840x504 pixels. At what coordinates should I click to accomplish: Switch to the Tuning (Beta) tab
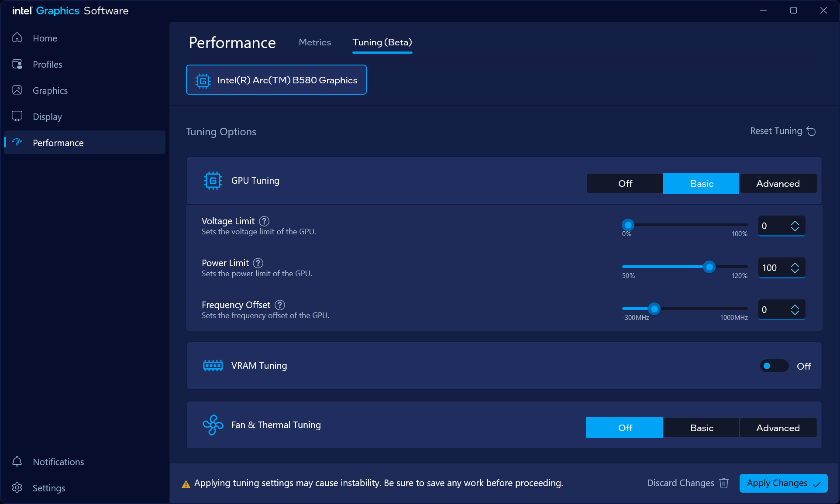click(382, 42)
